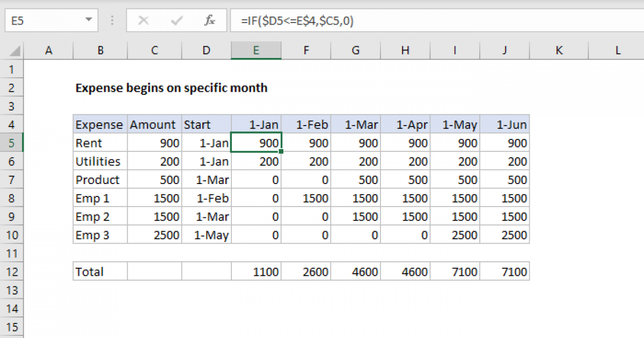Open the Name Box dropdown arrow
Screen dimensions: 644x338
click(x=89, y=20)
